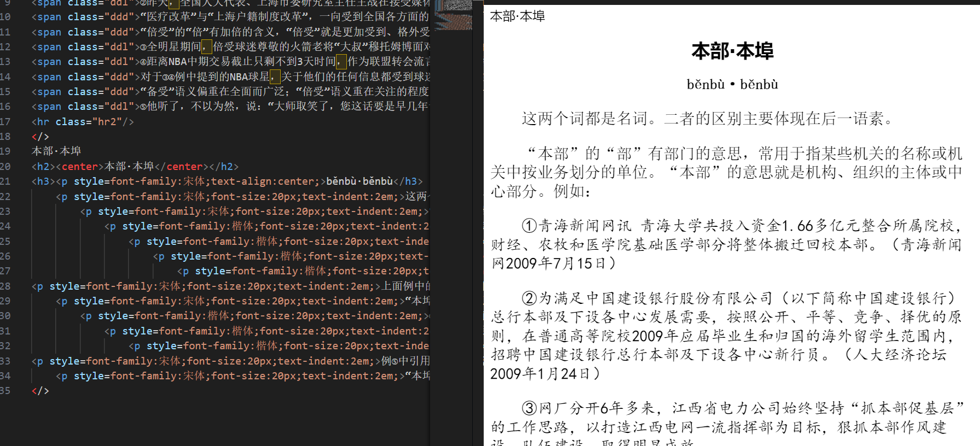Click the highlighted comma on line 12
Screen dimensions: 980x446
click(x=207, y=47)
